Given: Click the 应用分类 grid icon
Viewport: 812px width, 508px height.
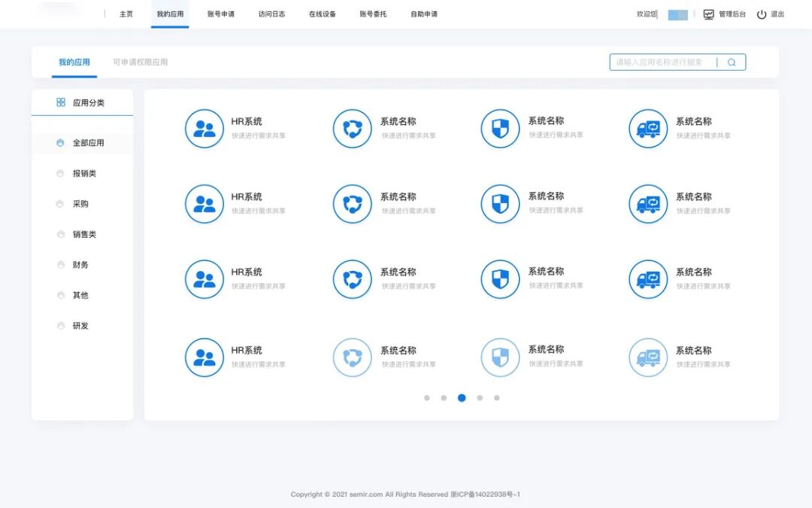Looking at the screenshot, I should pyautogui.click(x=61, y=102).
